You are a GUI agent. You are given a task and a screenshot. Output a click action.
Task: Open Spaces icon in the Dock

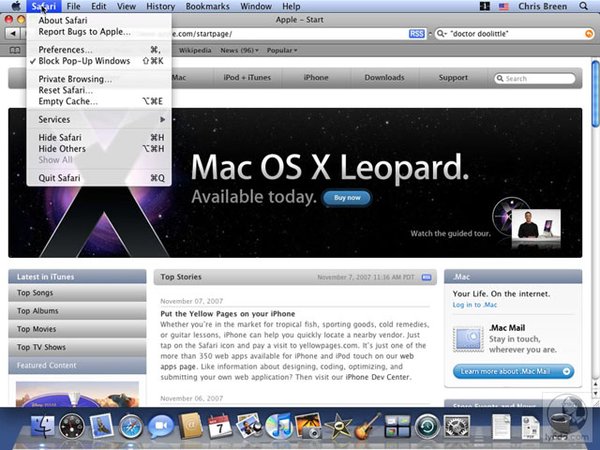pos(397,426)
